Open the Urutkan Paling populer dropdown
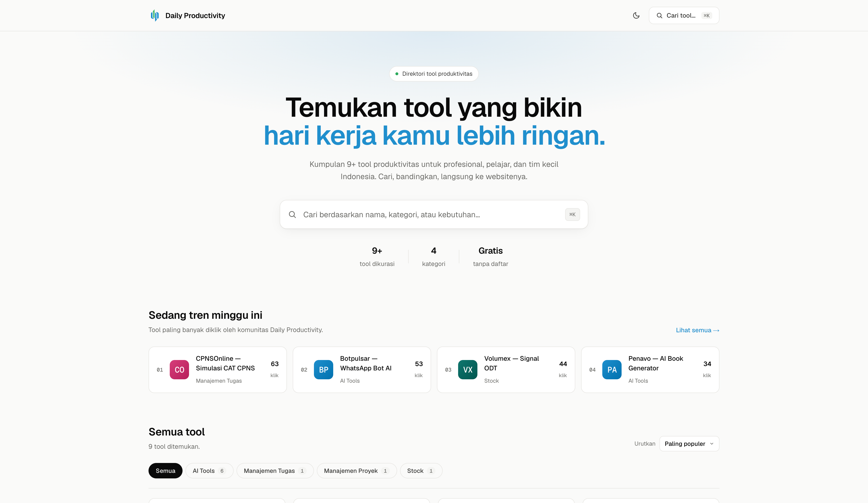868x503 pixels. (x=689, y=444)
